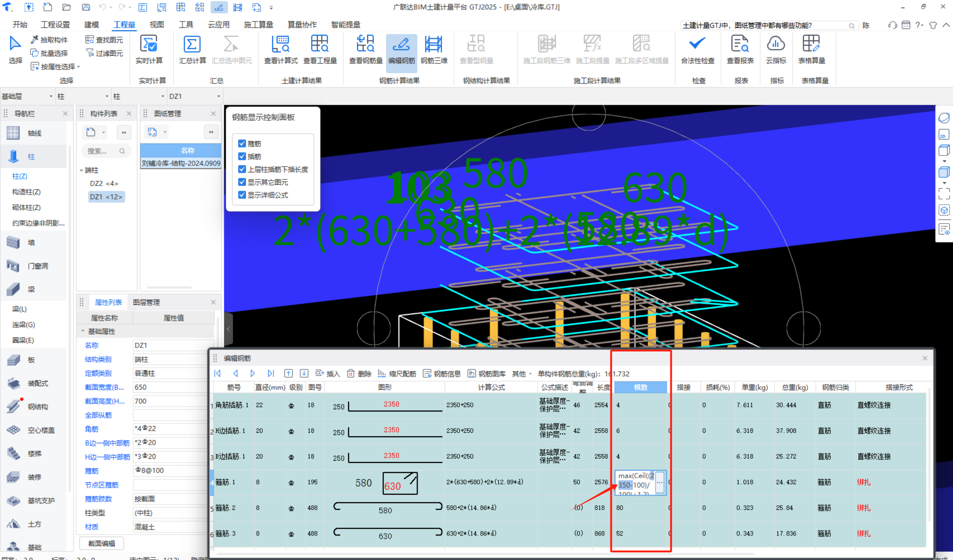Collapse the 端柱 tree node

(81, 170)
